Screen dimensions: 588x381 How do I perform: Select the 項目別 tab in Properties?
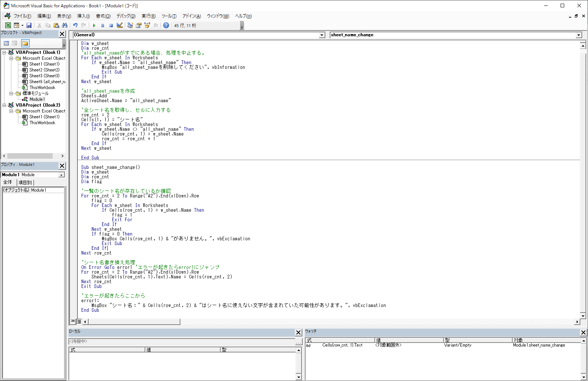tap(25, 182)
